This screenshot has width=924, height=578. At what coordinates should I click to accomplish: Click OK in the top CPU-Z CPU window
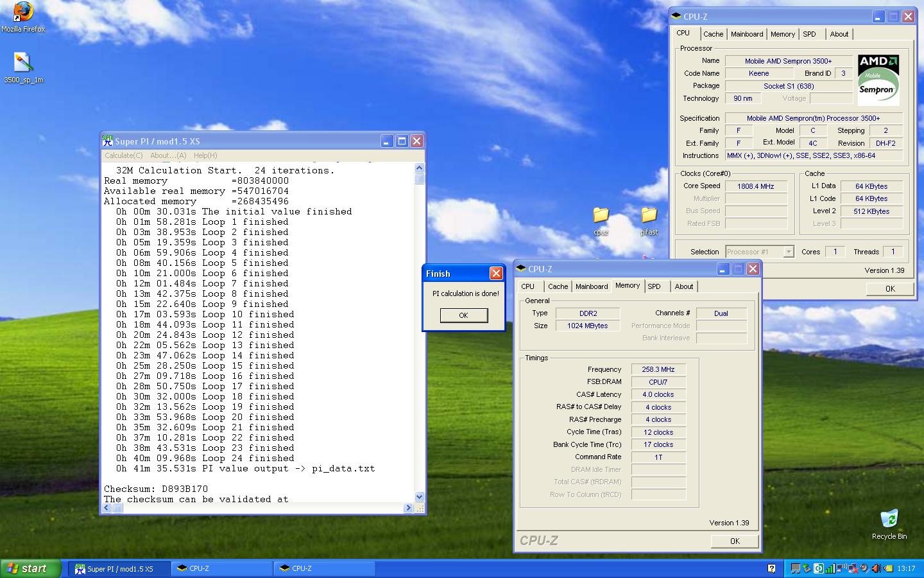tap(890, 288)
